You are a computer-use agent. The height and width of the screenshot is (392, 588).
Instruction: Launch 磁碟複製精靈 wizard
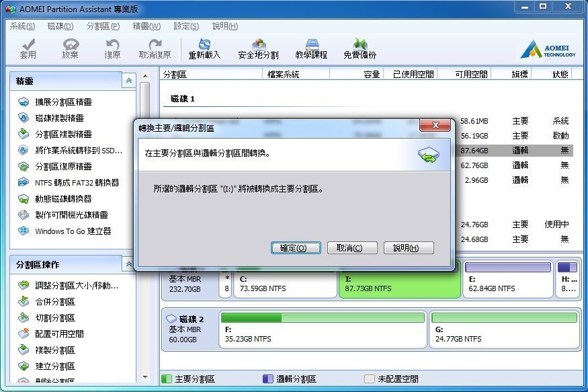[x=51, y=118]
